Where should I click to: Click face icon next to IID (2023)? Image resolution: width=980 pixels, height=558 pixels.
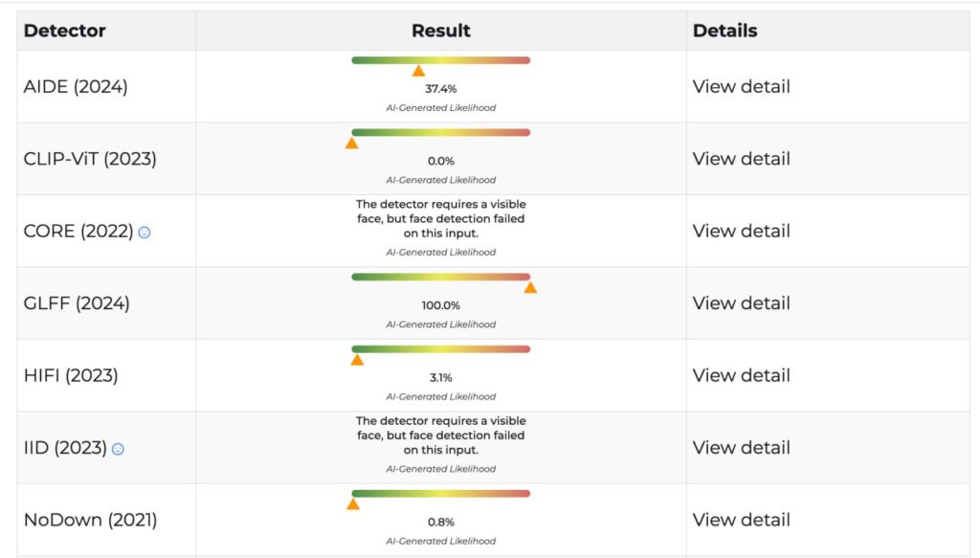coord(118,449)
